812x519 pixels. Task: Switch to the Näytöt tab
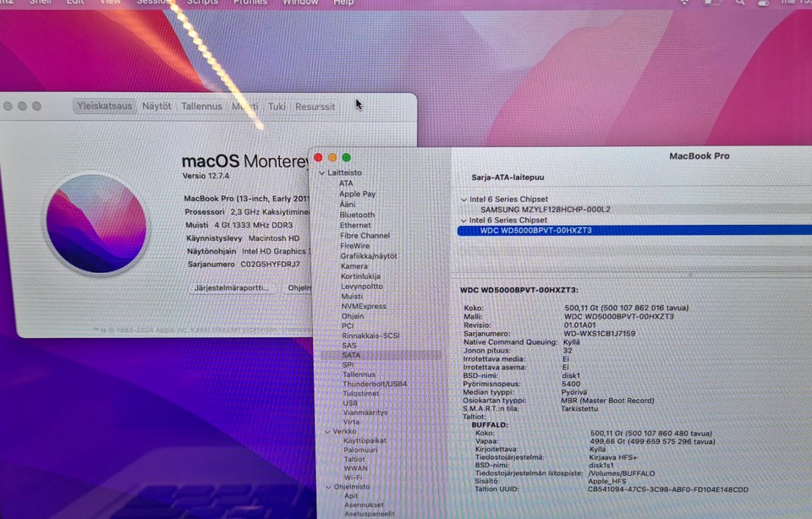156,106
